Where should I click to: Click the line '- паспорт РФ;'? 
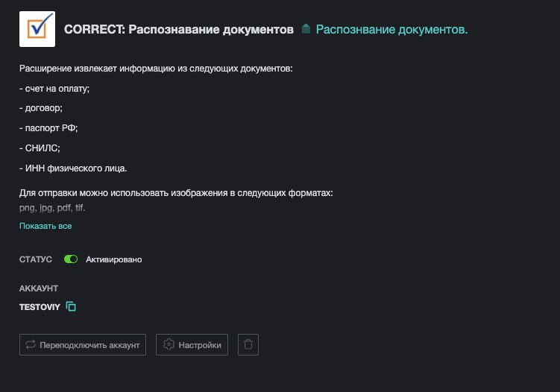coord(48,128)
